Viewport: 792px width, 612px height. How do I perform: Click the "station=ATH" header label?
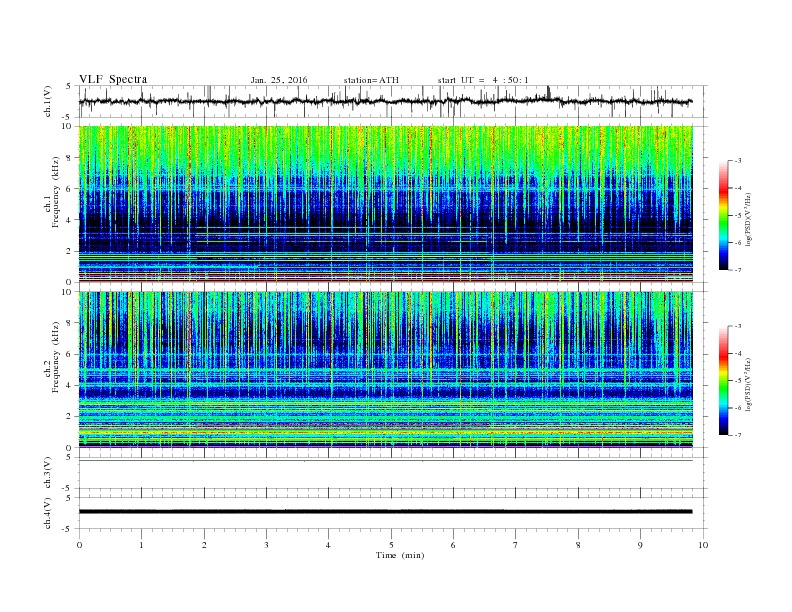pos(371,80)
